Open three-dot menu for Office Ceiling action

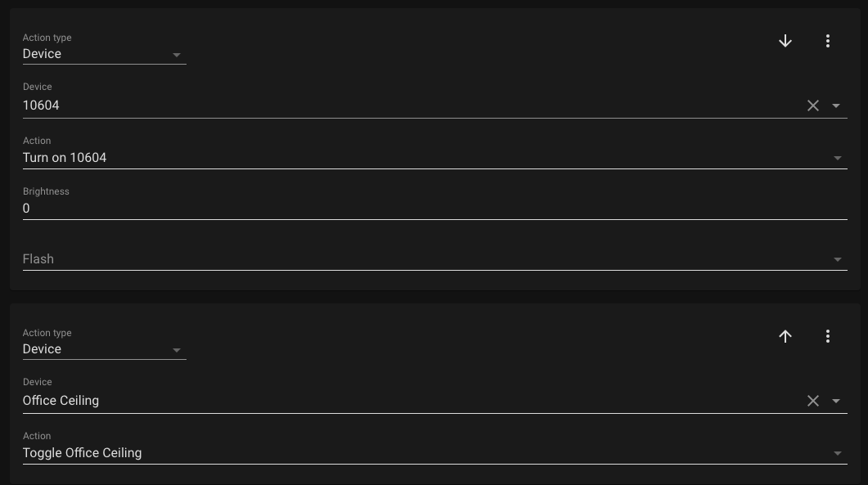click(828, 336)
